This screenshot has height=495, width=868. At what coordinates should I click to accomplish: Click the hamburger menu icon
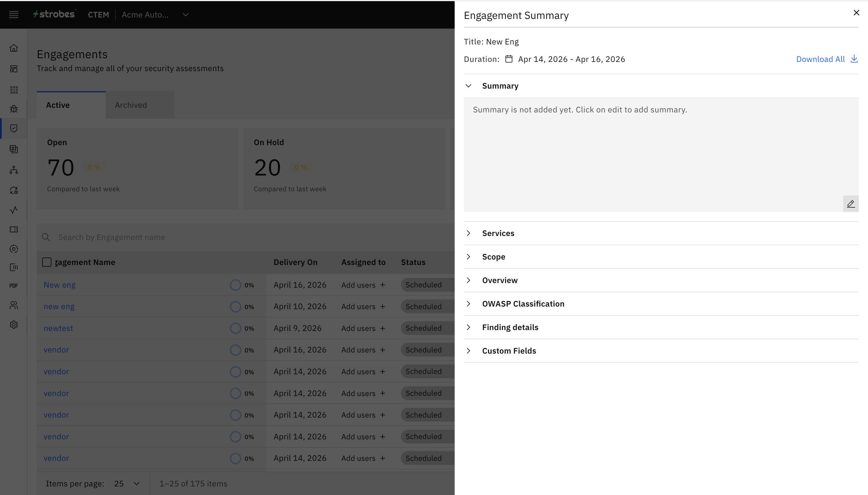coord(13,15)
